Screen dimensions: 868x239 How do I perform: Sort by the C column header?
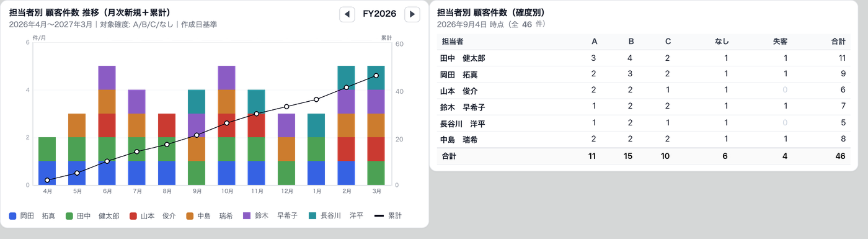point(667,42)
